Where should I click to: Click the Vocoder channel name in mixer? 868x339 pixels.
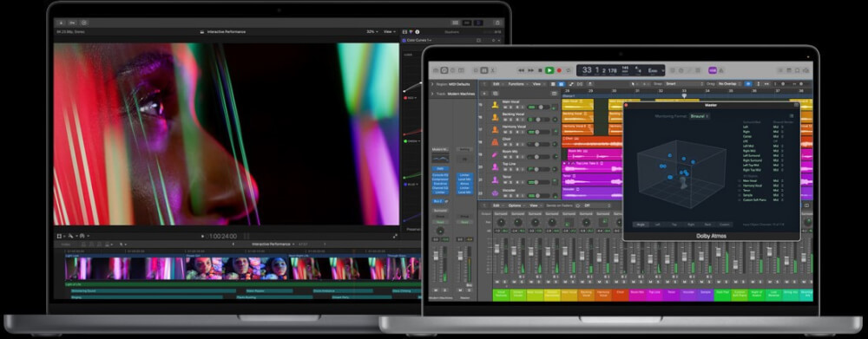coord(688,295)
